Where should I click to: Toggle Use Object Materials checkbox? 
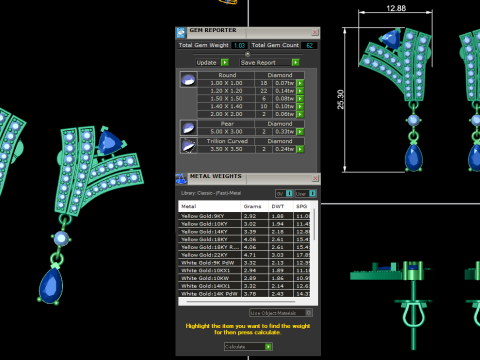pyautogui.click(x=309, y=313)
